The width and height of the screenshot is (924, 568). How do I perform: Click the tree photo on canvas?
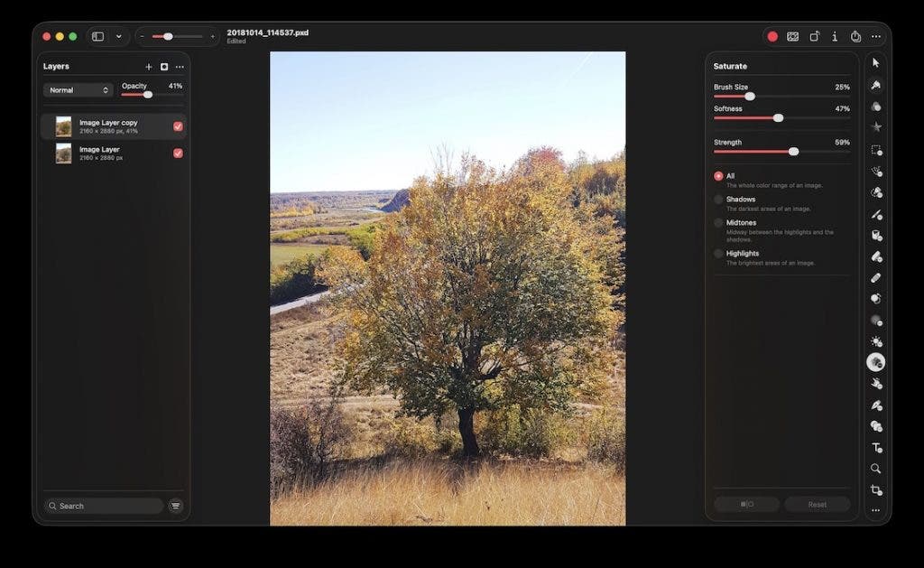click(448, 288)
